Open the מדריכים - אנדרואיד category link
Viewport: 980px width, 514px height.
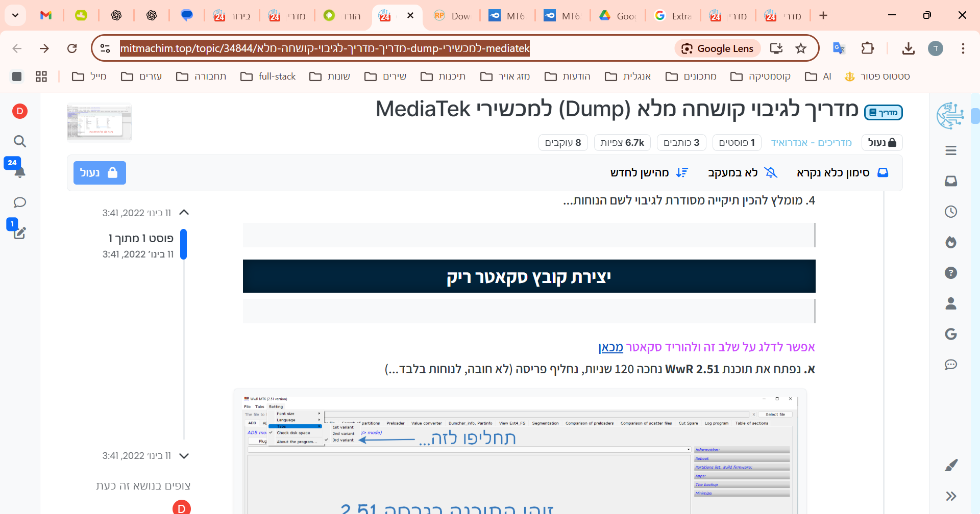click(x=812, y=143)
